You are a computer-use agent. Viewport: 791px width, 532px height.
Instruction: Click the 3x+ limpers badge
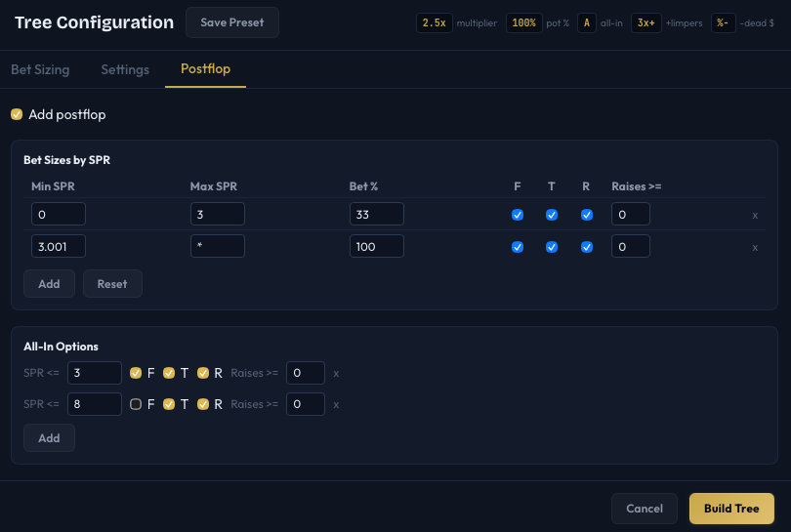tap(645, 22)
